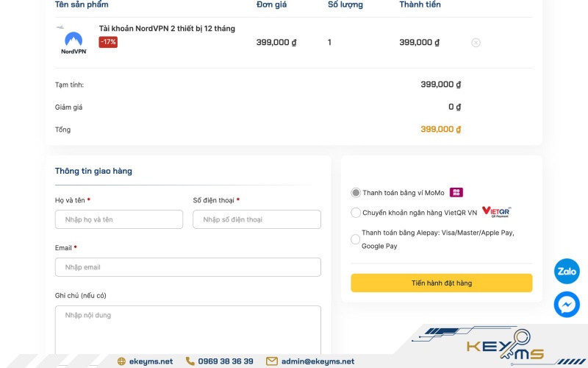Click the phone icon in the footer
Screen dimensions: 588x368
tap(190, 361)
